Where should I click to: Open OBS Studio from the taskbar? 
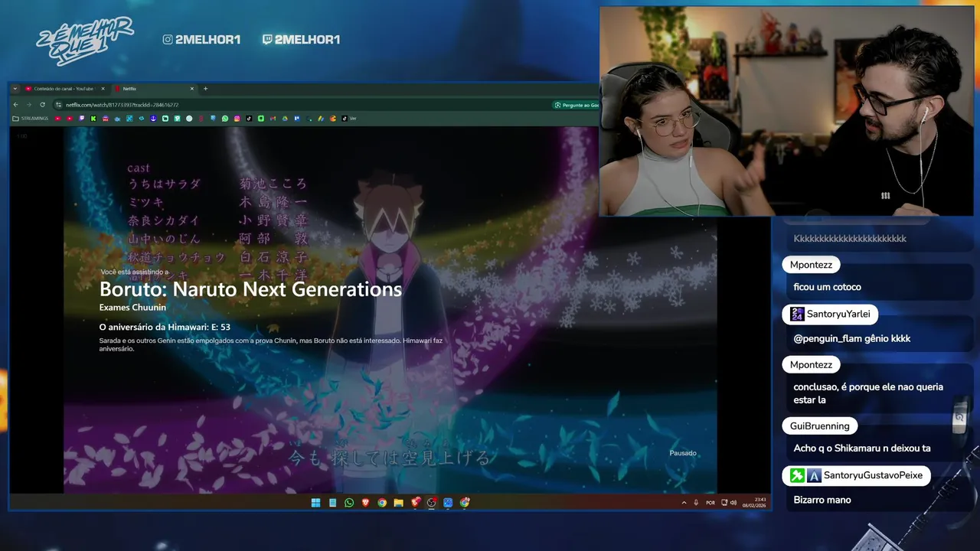tap(431, 503)
